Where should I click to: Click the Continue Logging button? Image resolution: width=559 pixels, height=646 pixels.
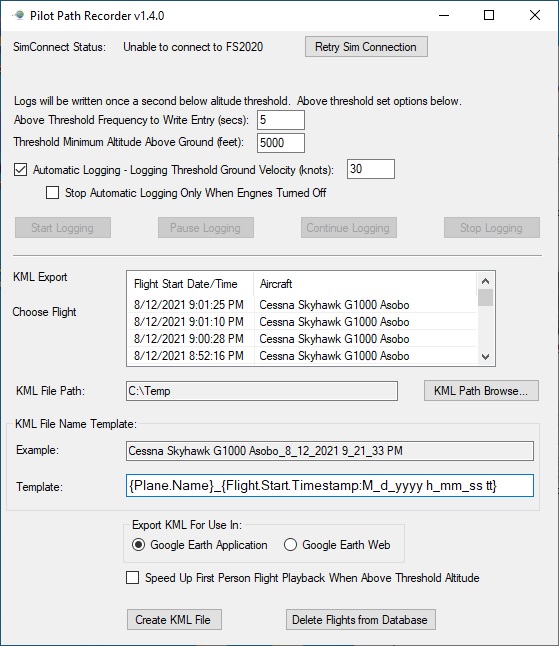[348, 227]
